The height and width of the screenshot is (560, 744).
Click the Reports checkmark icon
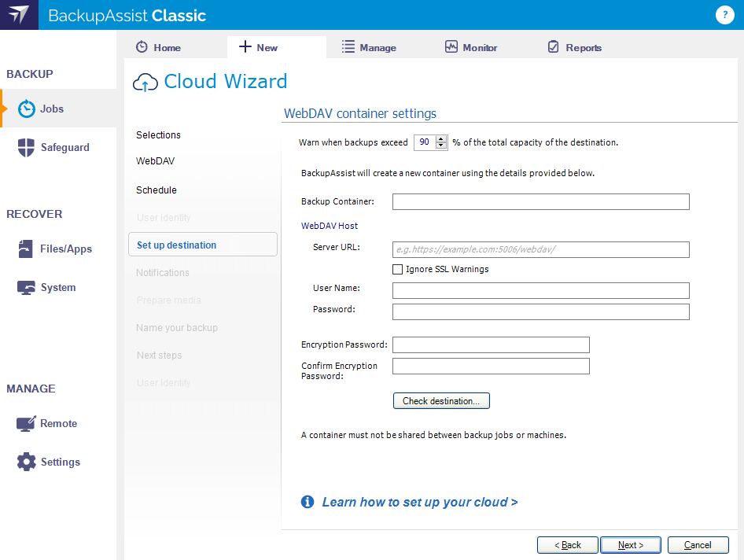pyautogui.click(x=553, y=46)
